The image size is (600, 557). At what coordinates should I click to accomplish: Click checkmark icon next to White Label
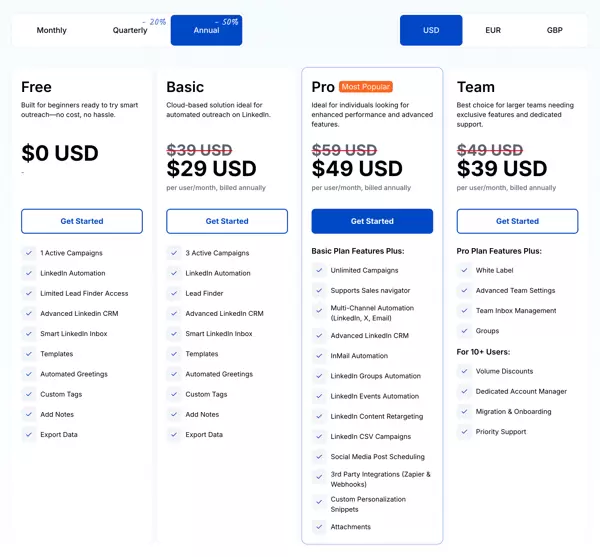point(465,270)
